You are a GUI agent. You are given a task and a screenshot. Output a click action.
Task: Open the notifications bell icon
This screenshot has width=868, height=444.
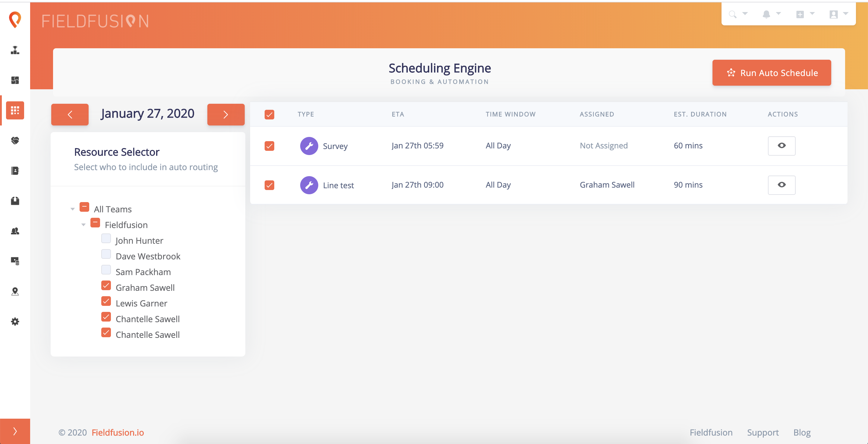pyautogui.click(x=766, y=14)
